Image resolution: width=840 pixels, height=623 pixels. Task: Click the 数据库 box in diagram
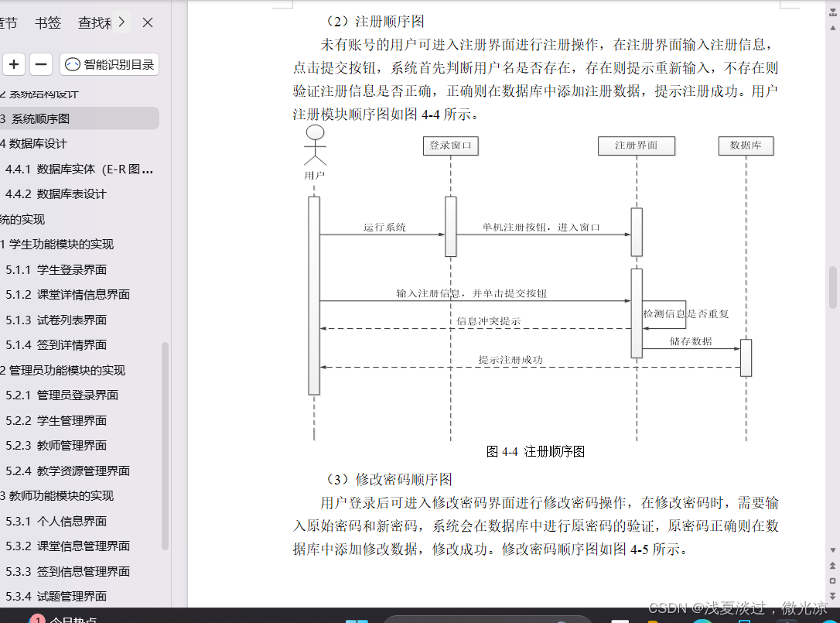coord(746,145)
